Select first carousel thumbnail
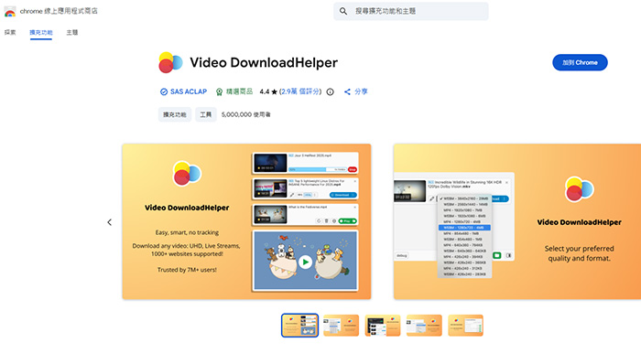Screen dimensions: 641x364 click(299, 326)
